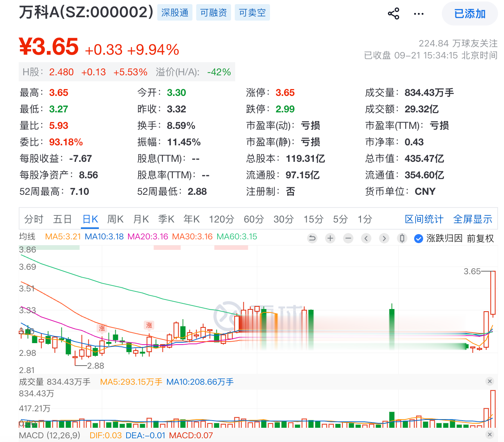Image resolution: width=504 pixels, height=442 pixels.
Task: Select the 日K chart tab
Action: [x=90, y=219]
